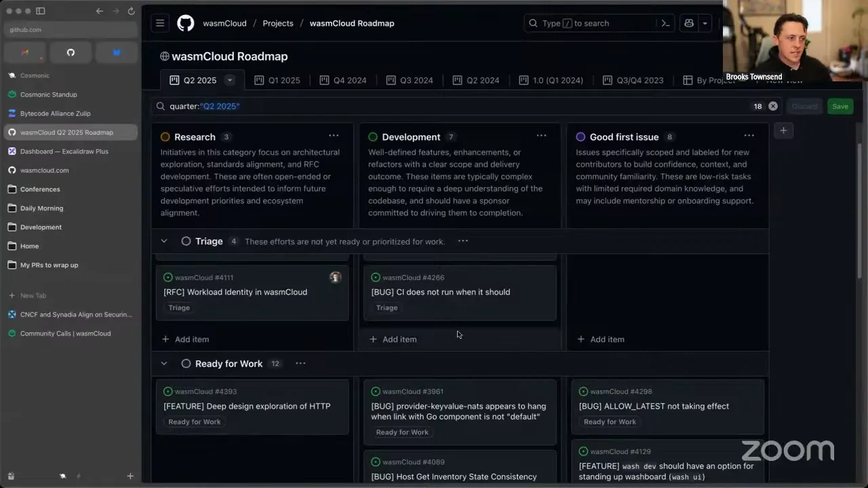This screenshot has height=488, width=868.
Task: Open the GitHub hamburger navigation menu
Action: click(x=160, y=23)
